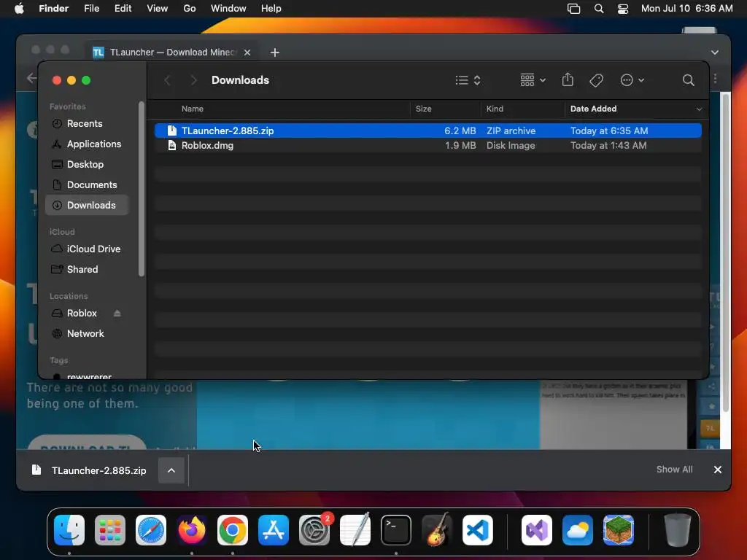The image size is (747, 560).
Task: Open TextEdit from the Dock
Action: (355, 530)
